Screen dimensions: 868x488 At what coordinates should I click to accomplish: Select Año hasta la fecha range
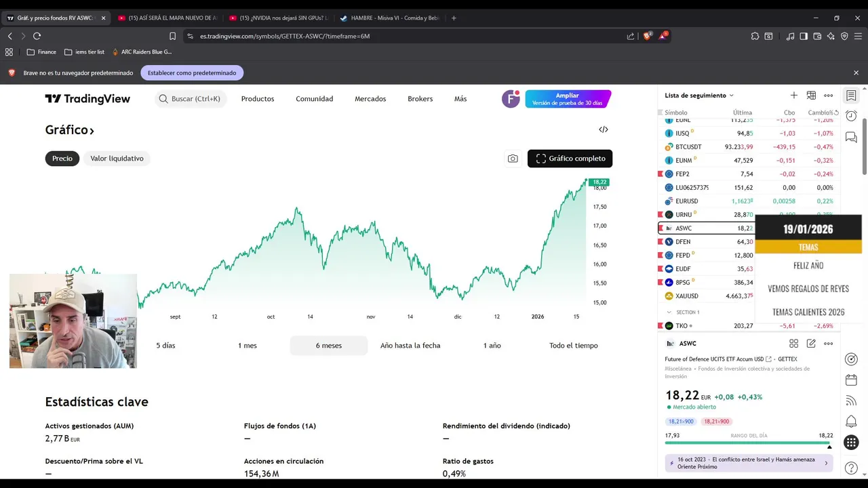(x=410, y=346)
